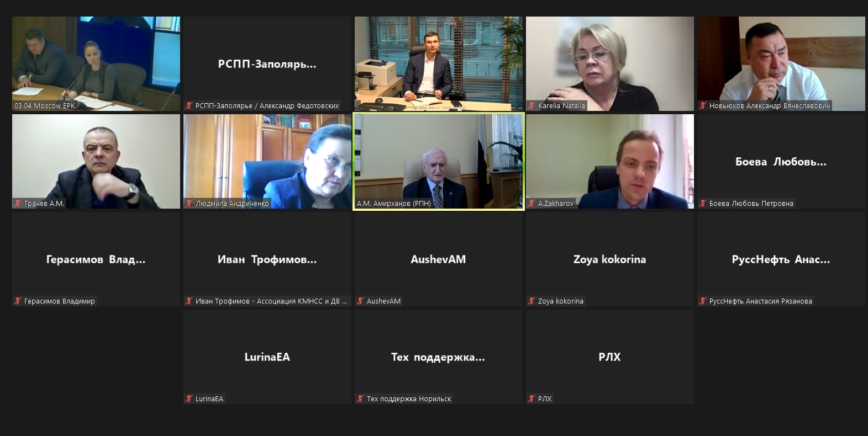
Task: Click muted mic icon by Новьюхов Александр Вячеславович
Action: point(703,106)
